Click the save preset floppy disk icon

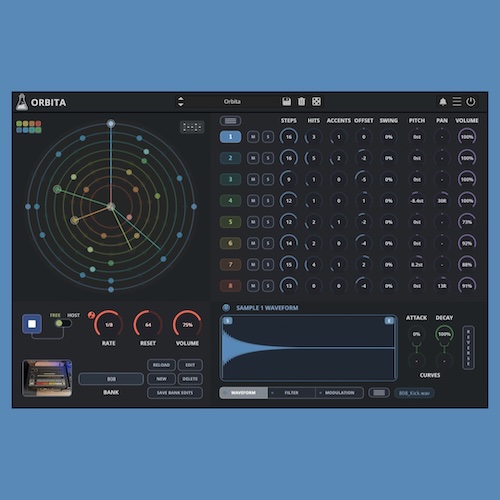pos(286,102)
